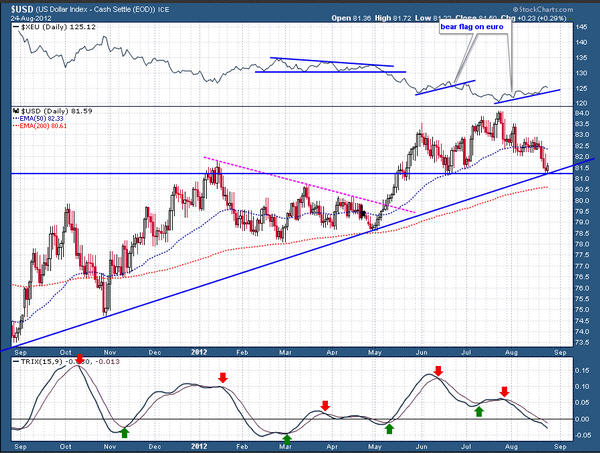Click the green arrow at the May TRIX low
The height and width of the screenshot is (453, 600).
[390, 428]
